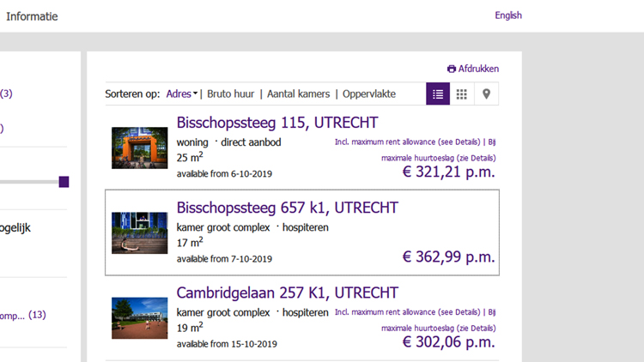Switch to grid view icon

click(462, 94)
